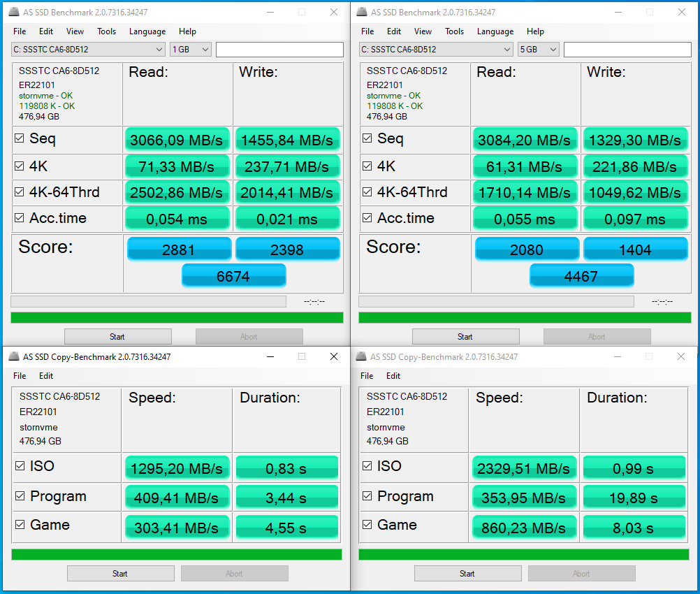Image resolution: width=700 pixels, height=594 pixels.
Task: Click Abort in the 1 GB benchmark window
Action: click(x=249, y=336)
